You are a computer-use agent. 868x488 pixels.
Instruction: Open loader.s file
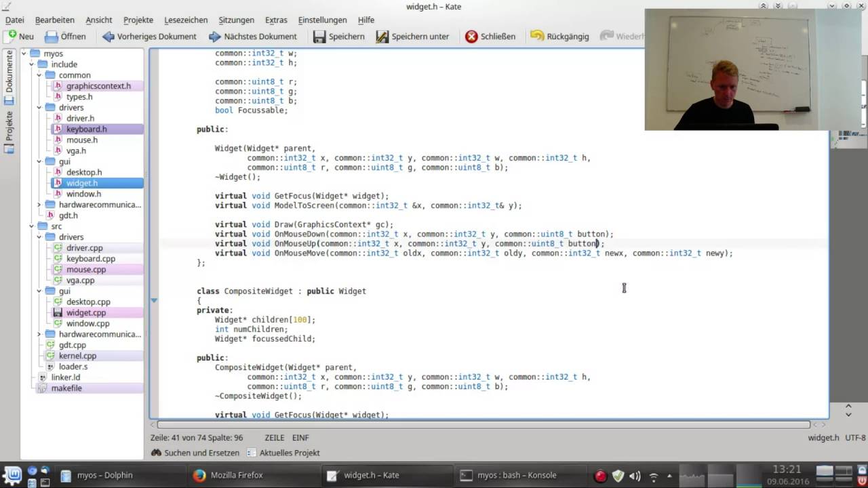pyautogui.click(x=73, y=367)
